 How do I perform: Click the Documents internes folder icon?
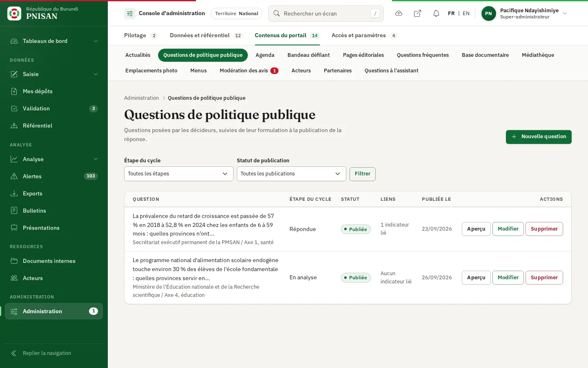(x=14, y=261)
